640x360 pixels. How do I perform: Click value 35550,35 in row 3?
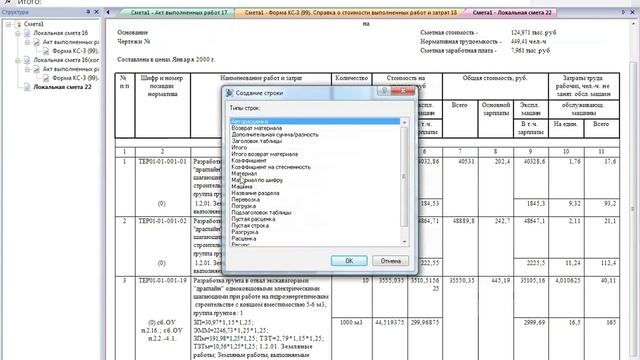(x=462, y=280)
